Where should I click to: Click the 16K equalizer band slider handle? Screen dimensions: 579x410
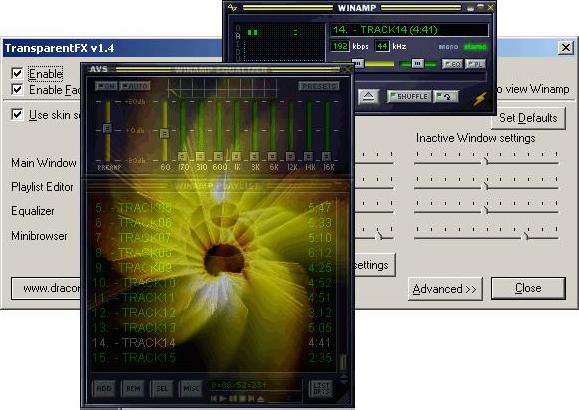coord(326,156)
